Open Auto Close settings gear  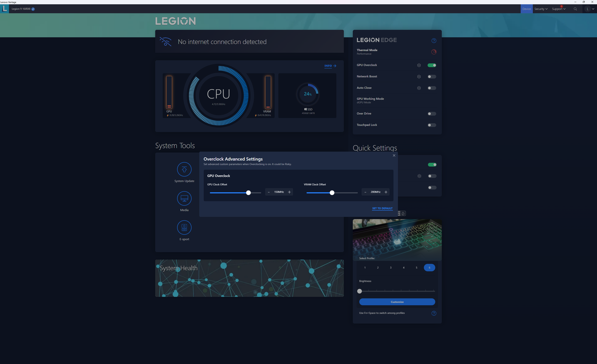click(419, 88)
